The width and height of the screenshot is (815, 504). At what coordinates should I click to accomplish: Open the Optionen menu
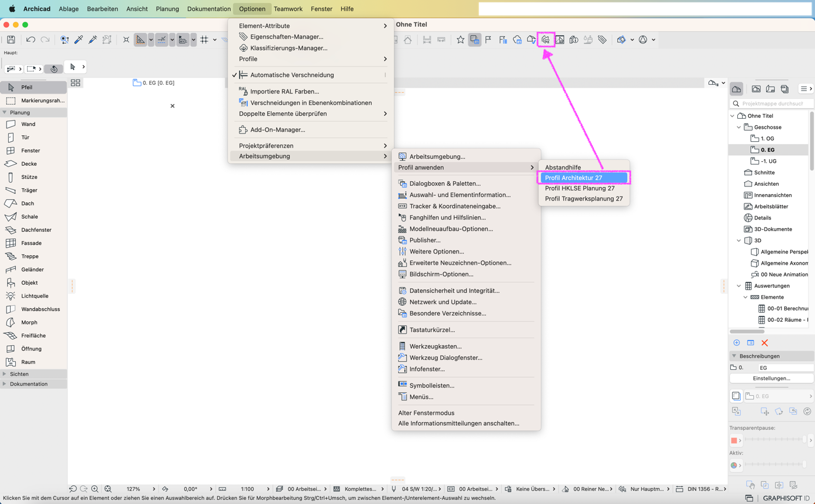tap(252, 9)
